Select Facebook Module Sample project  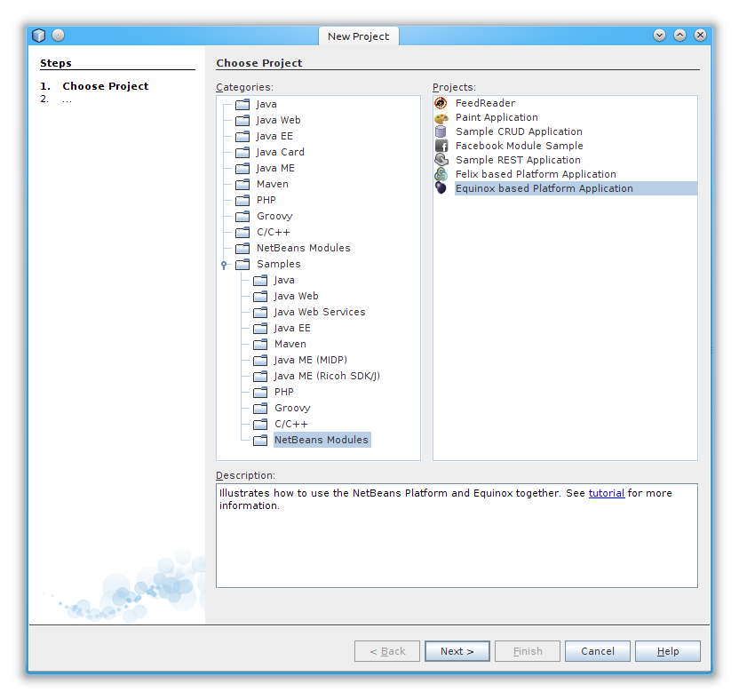[519, 146]
